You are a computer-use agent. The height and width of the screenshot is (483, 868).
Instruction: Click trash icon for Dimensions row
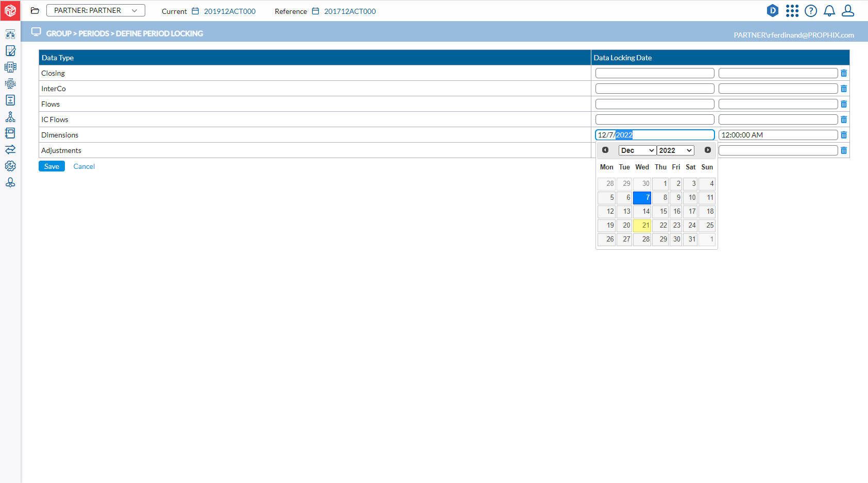point(843,135)
